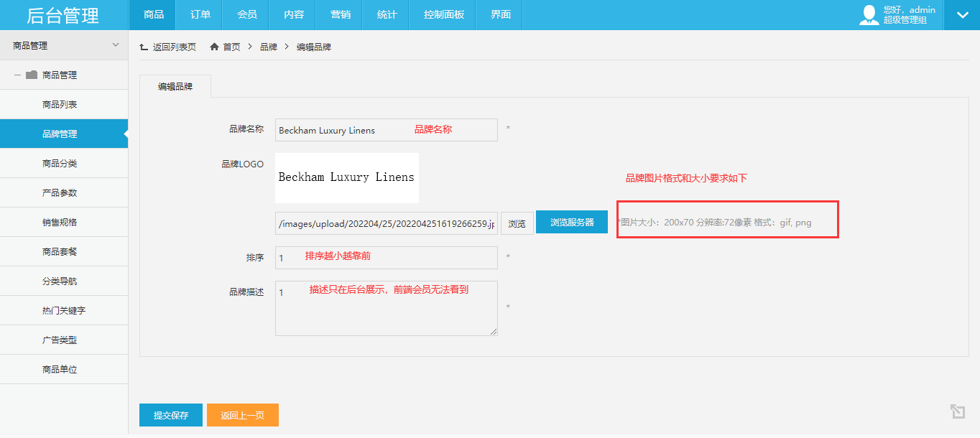Screen dimensions: 980x438
Task: Click the 品牌 breadcrumb link
Action: 268,47
